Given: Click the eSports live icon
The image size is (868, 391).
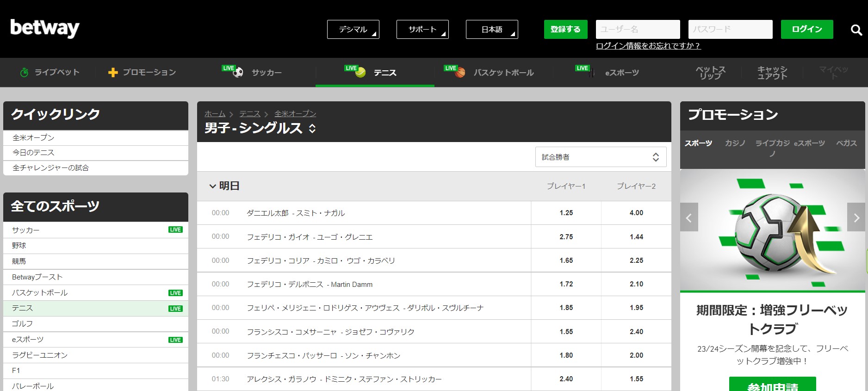Looking at the screenshot, I should coord(592,73).
